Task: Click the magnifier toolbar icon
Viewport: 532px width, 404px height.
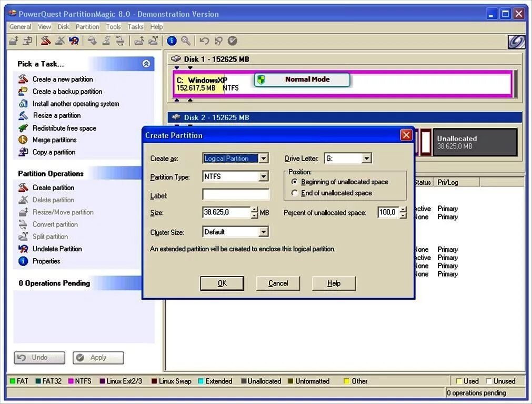Action: coord(186,41)
